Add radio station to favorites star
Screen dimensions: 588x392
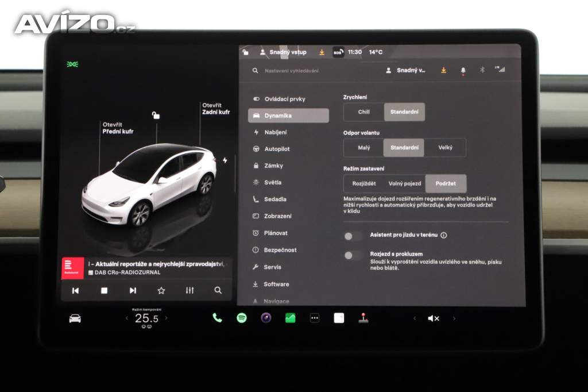(161, 290)
